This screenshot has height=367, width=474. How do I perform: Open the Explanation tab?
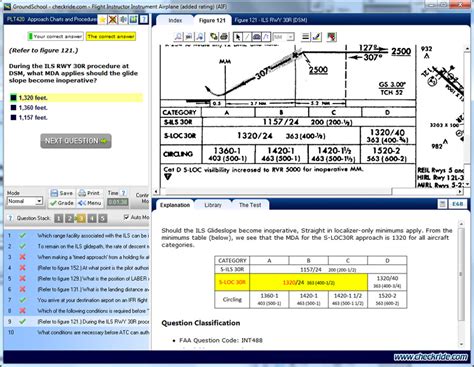pos(175,205)
